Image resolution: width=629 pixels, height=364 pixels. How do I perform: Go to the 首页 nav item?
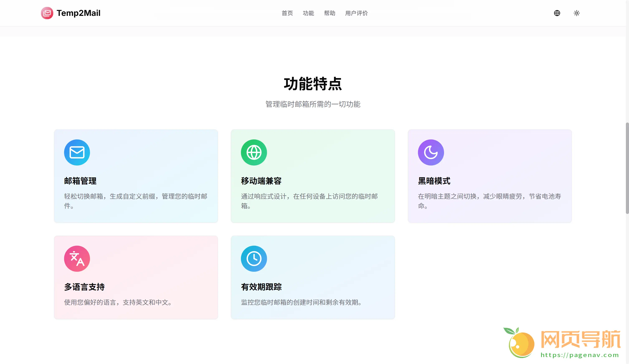287,13
